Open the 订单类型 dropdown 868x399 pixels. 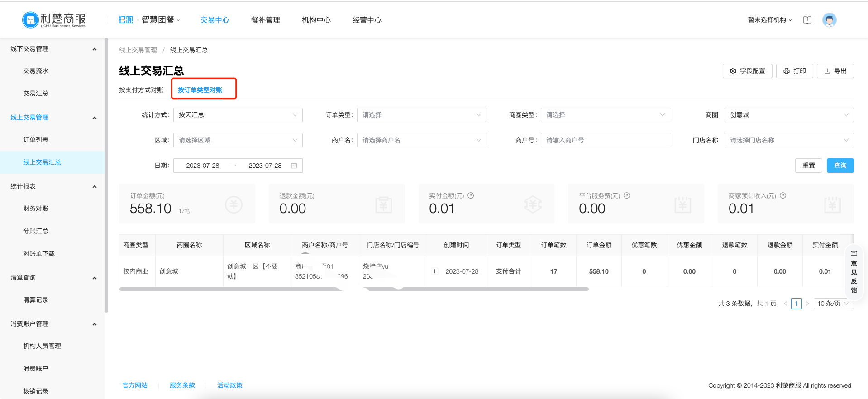coord(421,115)
